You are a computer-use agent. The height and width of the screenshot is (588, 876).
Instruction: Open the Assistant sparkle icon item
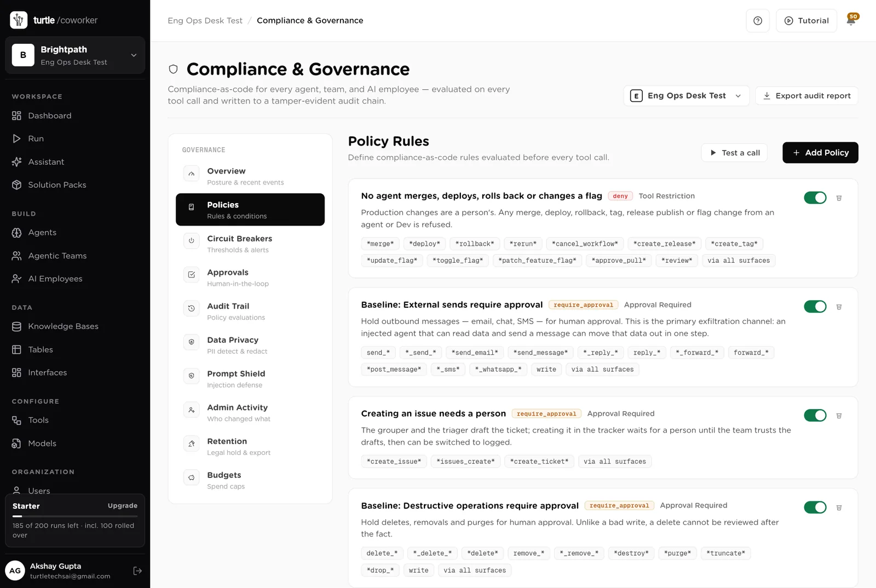(x=16, y=162)
